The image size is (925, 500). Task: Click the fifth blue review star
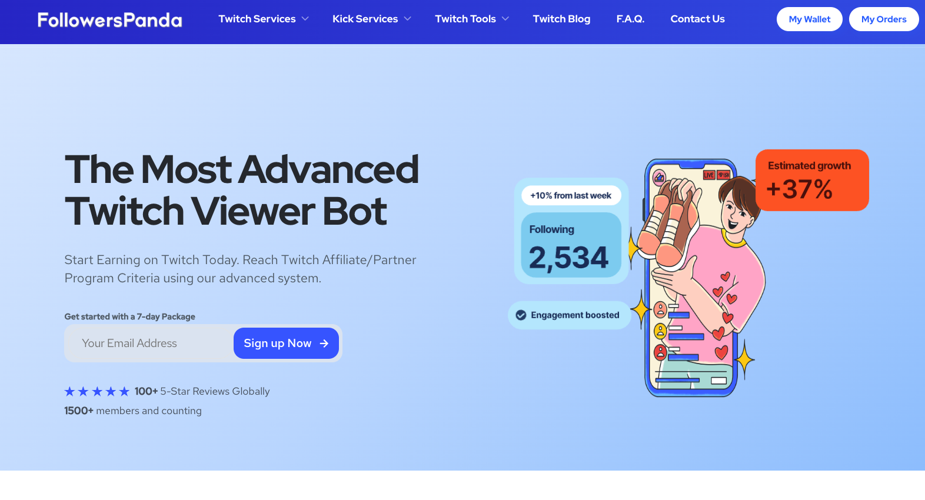pyautogui.click(x=124, y=392)
